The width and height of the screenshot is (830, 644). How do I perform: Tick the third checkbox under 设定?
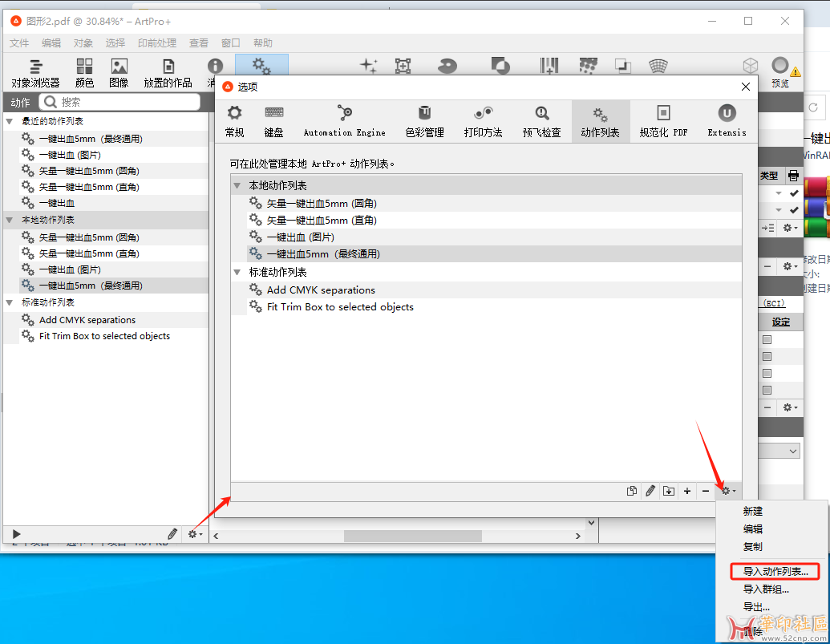(x=767, y=374)
